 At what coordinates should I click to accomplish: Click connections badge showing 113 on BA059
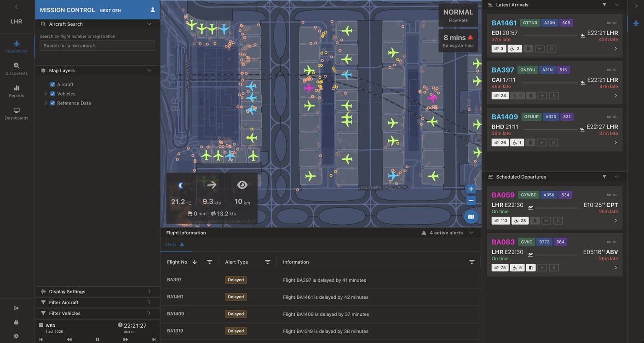(x=501, y=221)
